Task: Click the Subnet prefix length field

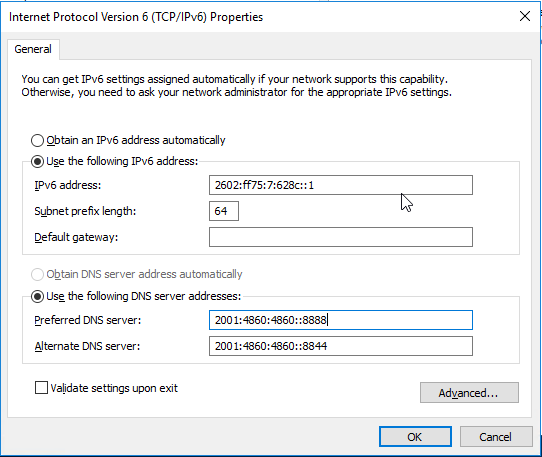Action: click(224, 211)
